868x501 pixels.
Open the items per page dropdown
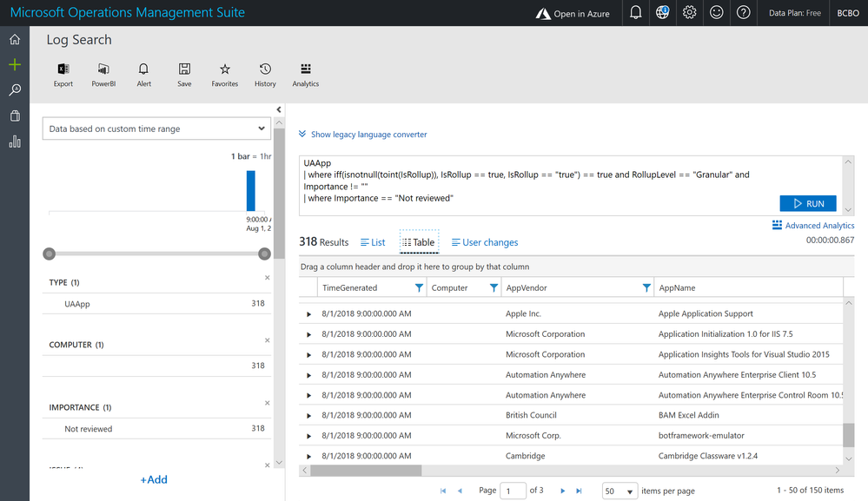pyautogui.click(x=620, y=491)
